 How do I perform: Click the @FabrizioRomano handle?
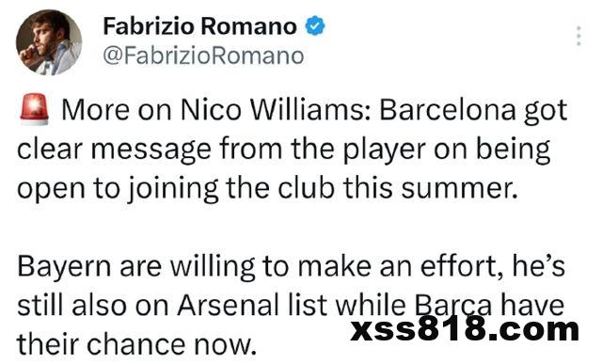pyautogui.click(x=203, y=55)
